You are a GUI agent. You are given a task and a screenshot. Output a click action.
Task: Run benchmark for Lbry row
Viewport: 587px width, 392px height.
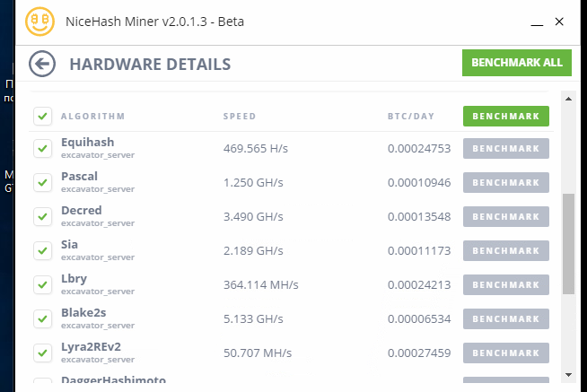pos(505,285)
